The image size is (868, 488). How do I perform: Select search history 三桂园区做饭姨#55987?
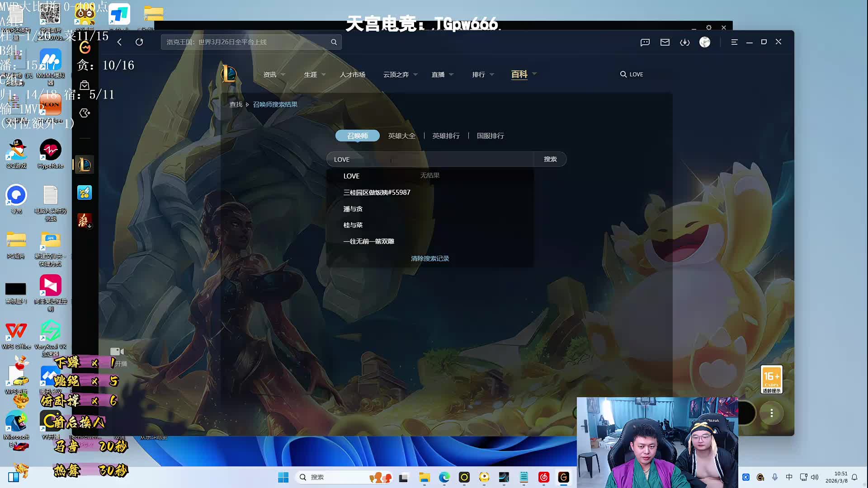pos(377,192)
